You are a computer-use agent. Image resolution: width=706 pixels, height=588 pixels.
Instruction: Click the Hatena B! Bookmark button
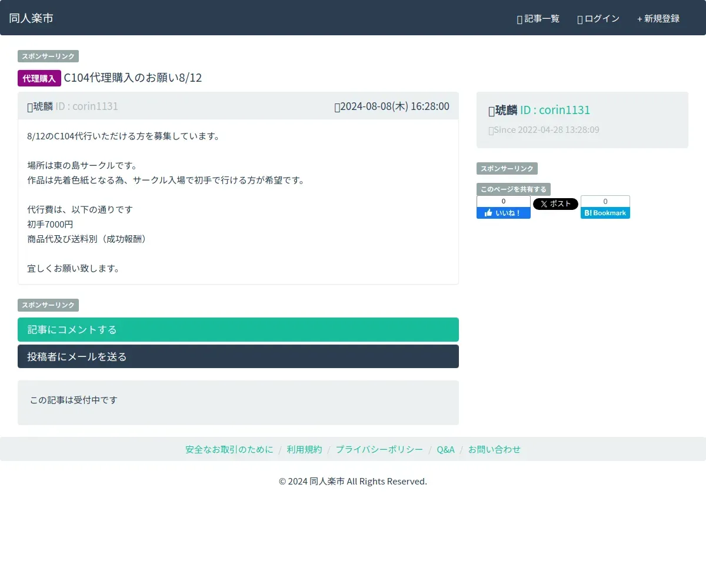coord(605,213)
